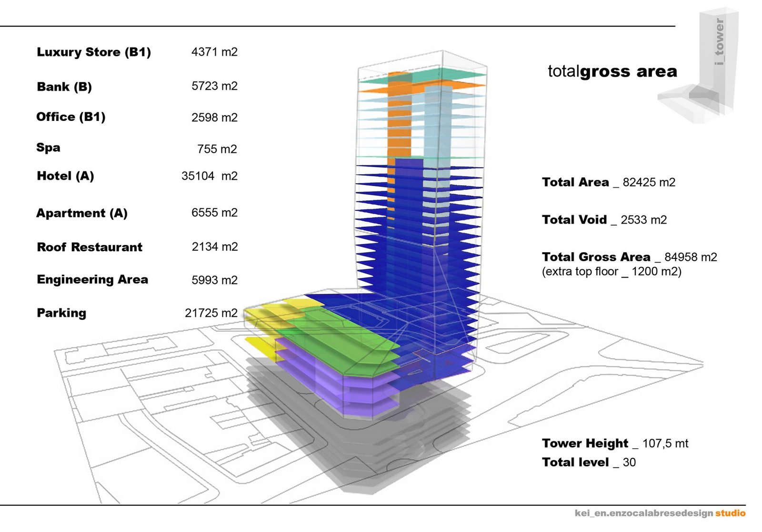
Task: Click the Hotel (A) label
Action: click(65, 176)
